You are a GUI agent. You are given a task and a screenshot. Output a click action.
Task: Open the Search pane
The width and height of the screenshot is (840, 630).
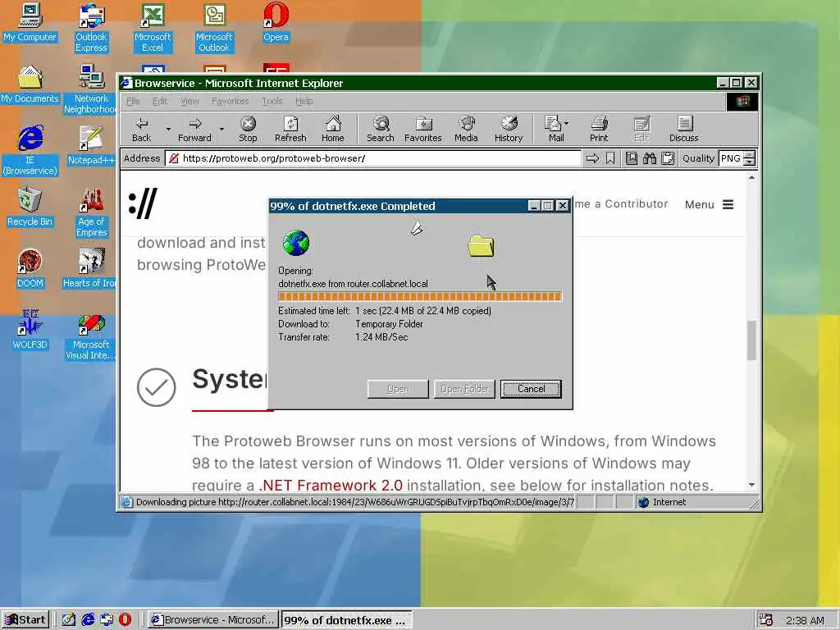pyautogui.click(x=381, y=130)
